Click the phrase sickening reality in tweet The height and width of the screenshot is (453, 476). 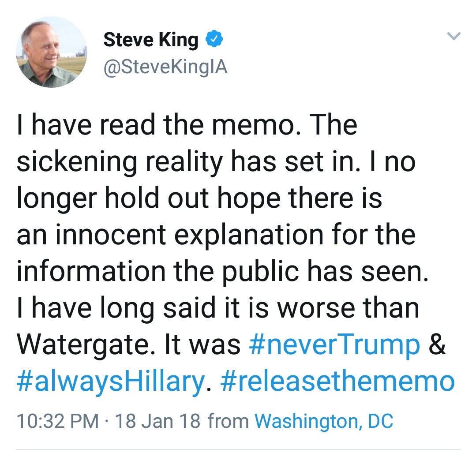pyautogui.click(x=120, y=162)
